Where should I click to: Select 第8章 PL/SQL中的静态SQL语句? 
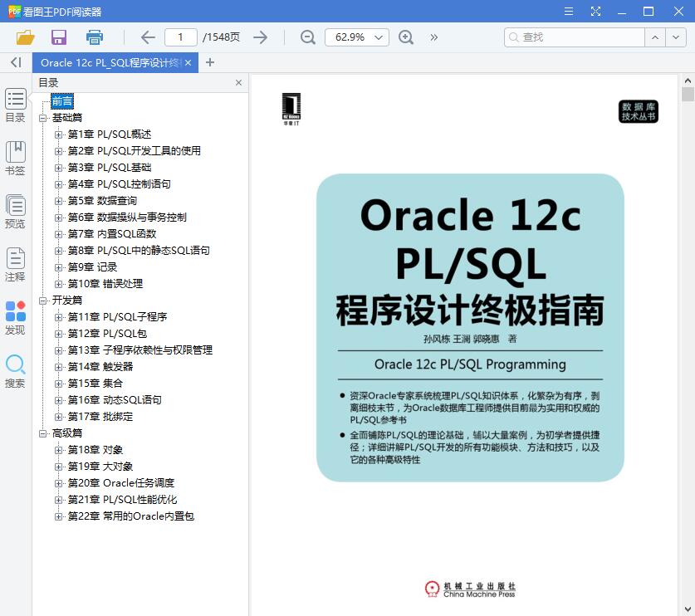coord(139,251)
